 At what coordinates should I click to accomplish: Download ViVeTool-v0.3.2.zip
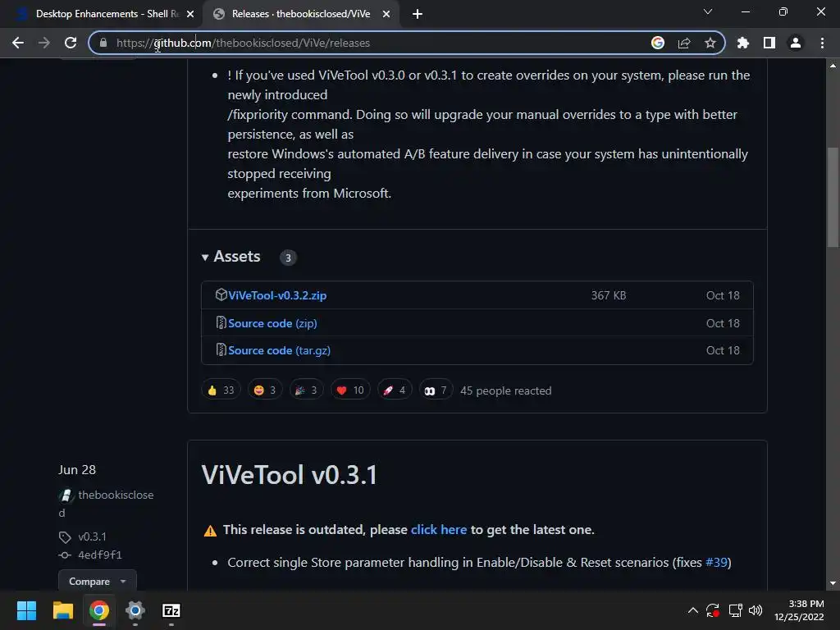[x=277, y=295]
